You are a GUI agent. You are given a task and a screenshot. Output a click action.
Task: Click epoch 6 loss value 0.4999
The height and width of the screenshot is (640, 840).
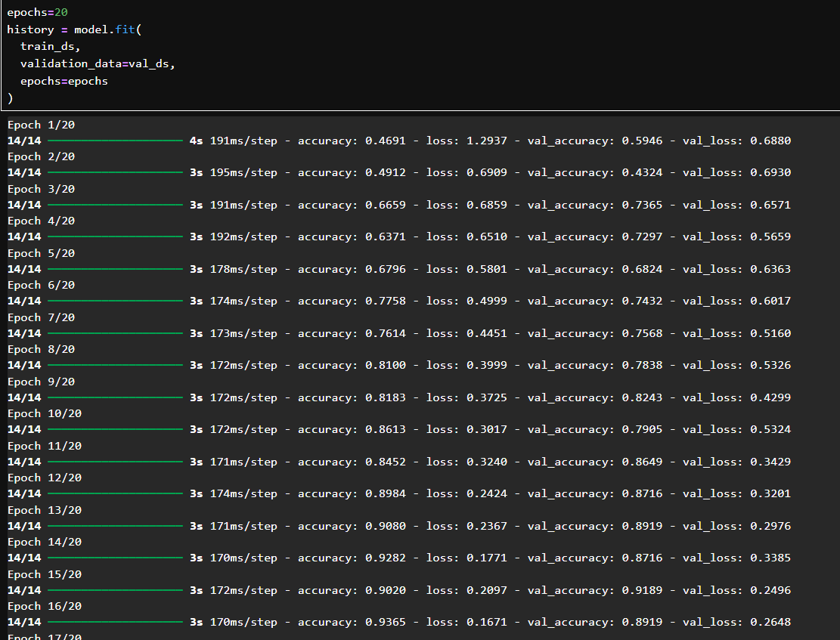coord(487,301)
